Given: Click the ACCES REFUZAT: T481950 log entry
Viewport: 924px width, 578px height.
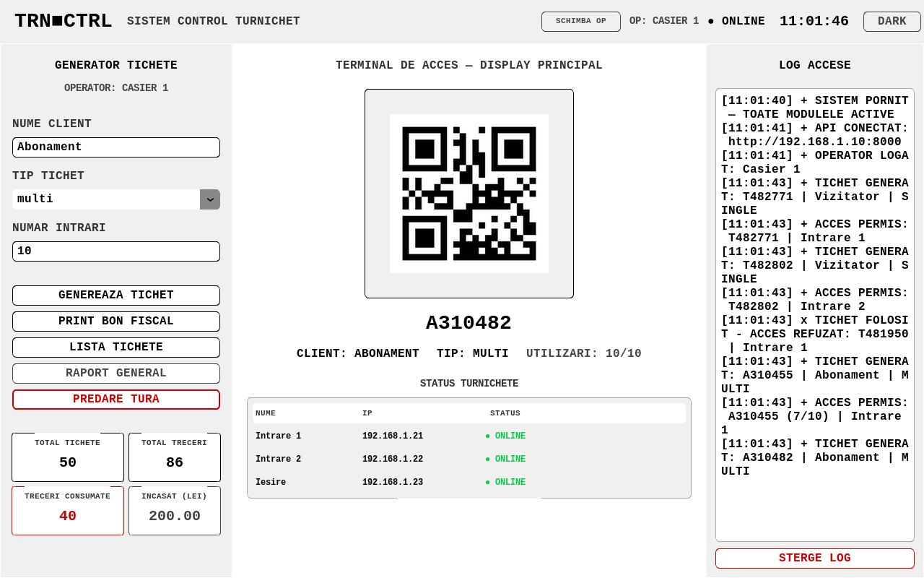Looking at the screenshot, I should 815,334.
